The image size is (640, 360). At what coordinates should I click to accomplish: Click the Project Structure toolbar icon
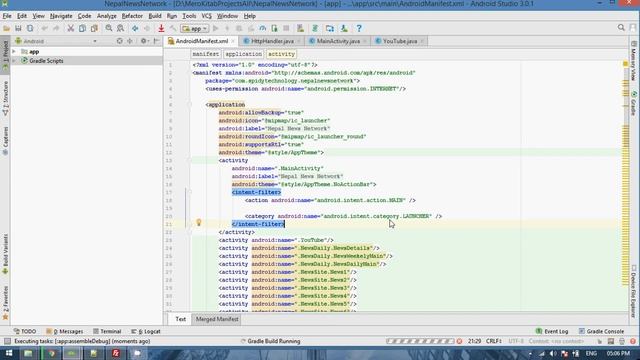330,28
